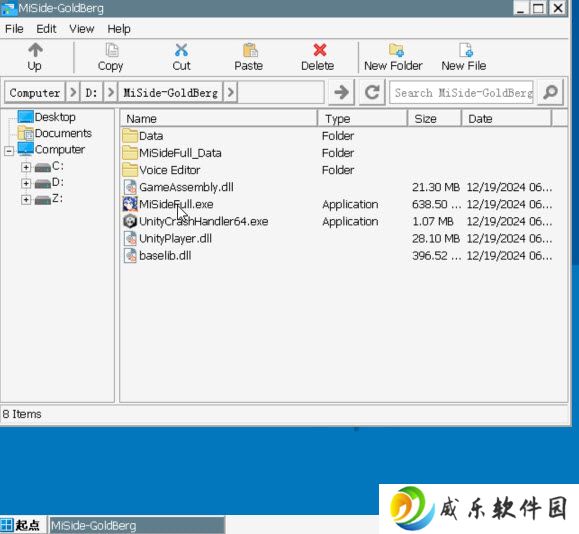Select the UnityCrashHandler64.exe icon
The height and width of the screenshot is (534, 579).
130,221
